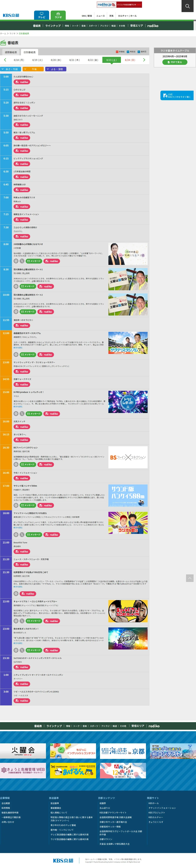Viewport: 196px width, 868px height.
Task: Open radiko for 心のともしび
Action: pos(22,95)
